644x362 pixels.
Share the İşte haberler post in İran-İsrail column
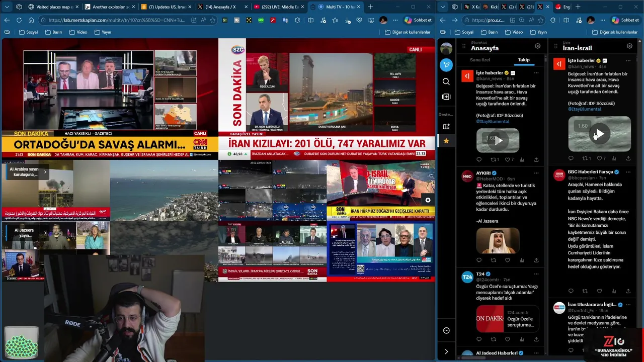coord(628,158)
